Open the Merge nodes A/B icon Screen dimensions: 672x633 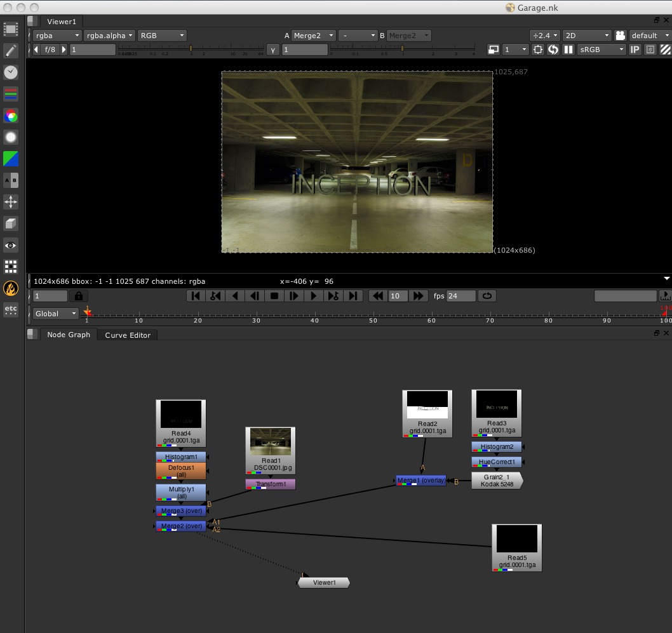click(11, 180)
